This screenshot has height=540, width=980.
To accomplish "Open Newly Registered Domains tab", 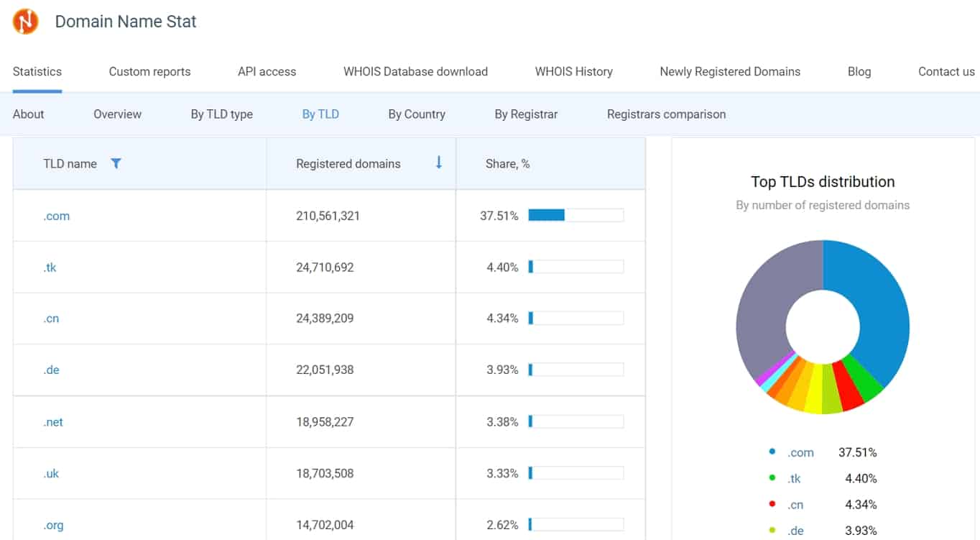I will tap(730, 71).
